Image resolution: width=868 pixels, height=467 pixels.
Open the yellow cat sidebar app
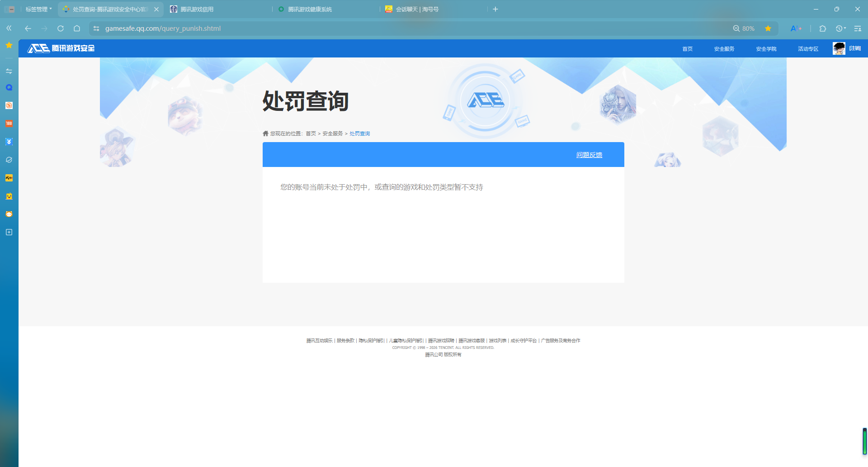(9, 196)
